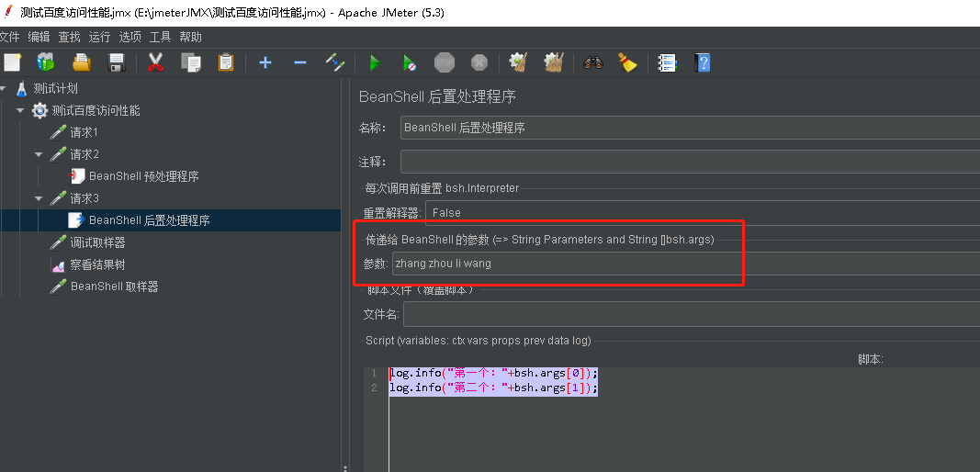980x472 pixels.
Task: Select 察看结果树 listener in tree
Action: [x=97, y=264]
